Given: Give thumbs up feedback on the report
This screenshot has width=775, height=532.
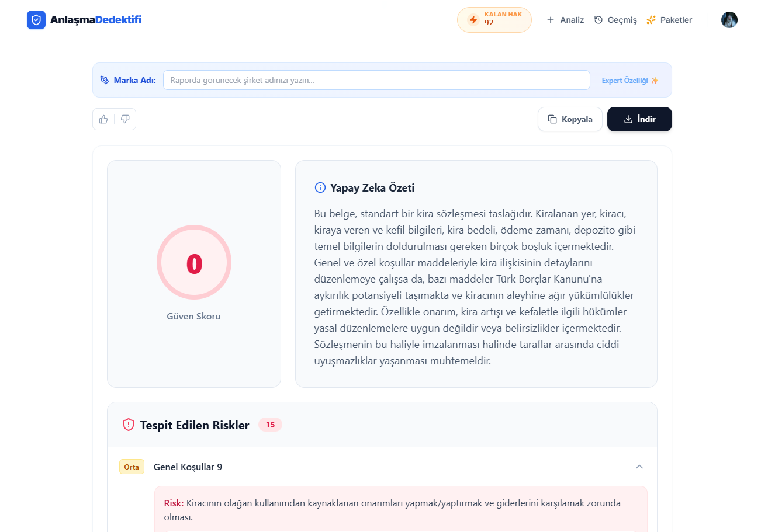Looking at the screenshot, I should pos(103,119).
